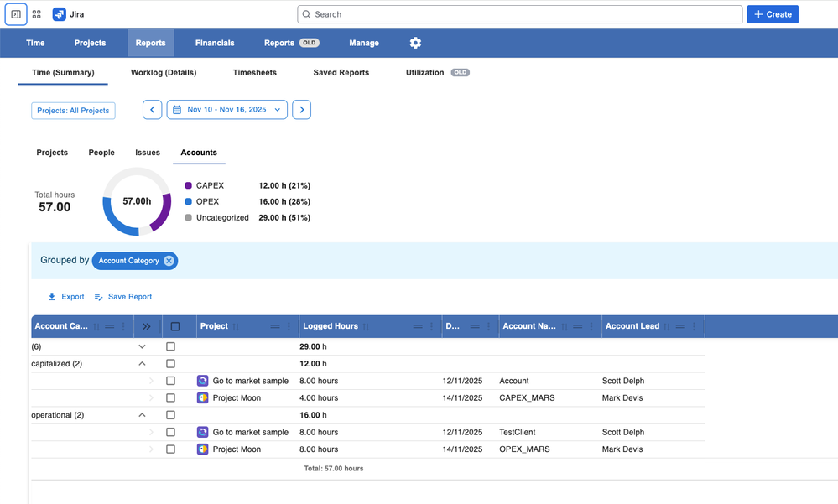The height and width of the screenshot is (504, 838).
Task: Click the Jira logo icon
Action: [60, 14]
